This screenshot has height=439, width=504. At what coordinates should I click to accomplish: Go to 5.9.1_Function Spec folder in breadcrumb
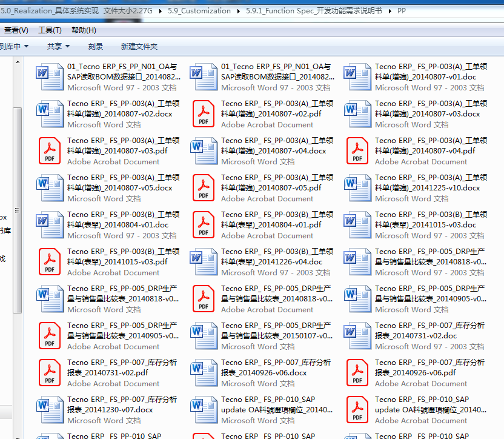tap(314, 11)
